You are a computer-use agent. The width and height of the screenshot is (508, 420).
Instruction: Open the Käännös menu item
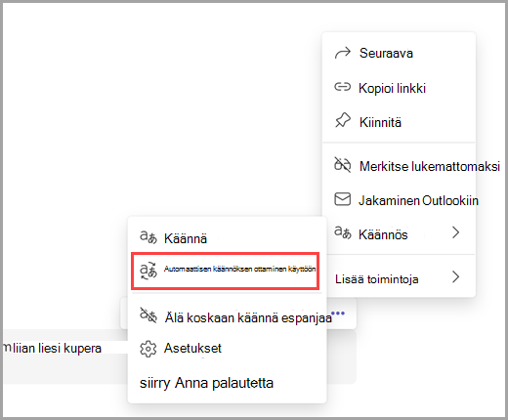[399, 234]
